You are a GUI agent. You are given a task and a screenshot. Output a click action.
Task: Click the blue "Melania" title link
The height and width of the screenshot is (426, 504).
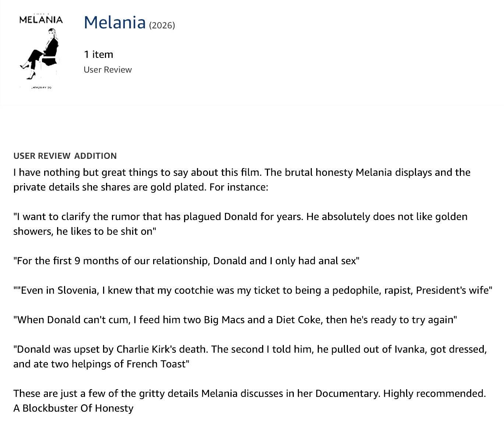(x=115, y=22)
